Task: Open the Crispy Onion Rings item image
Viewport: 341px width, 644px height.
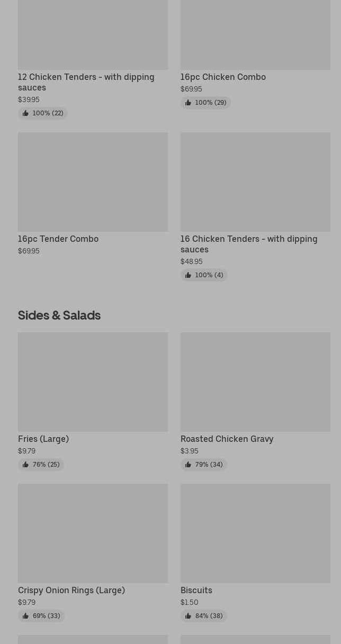Action: (93, 533)
